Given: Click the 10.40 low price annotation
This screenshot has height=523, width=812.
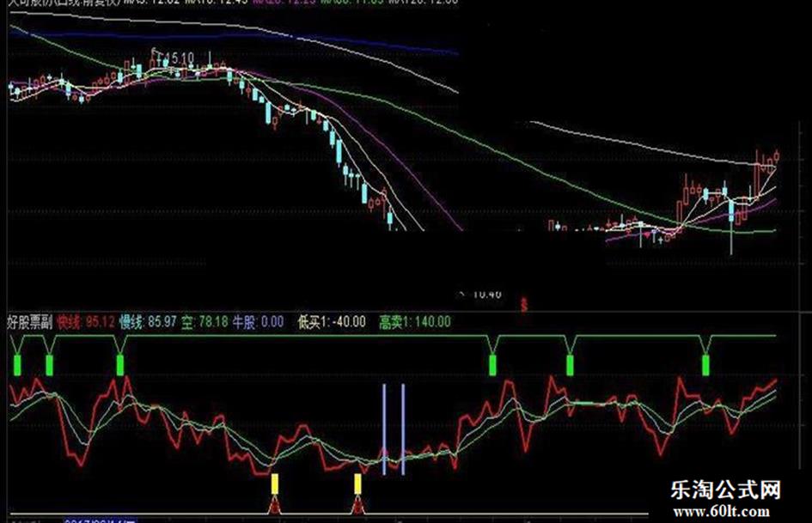Looking at the screenshot, I should [x=487, y=294].
